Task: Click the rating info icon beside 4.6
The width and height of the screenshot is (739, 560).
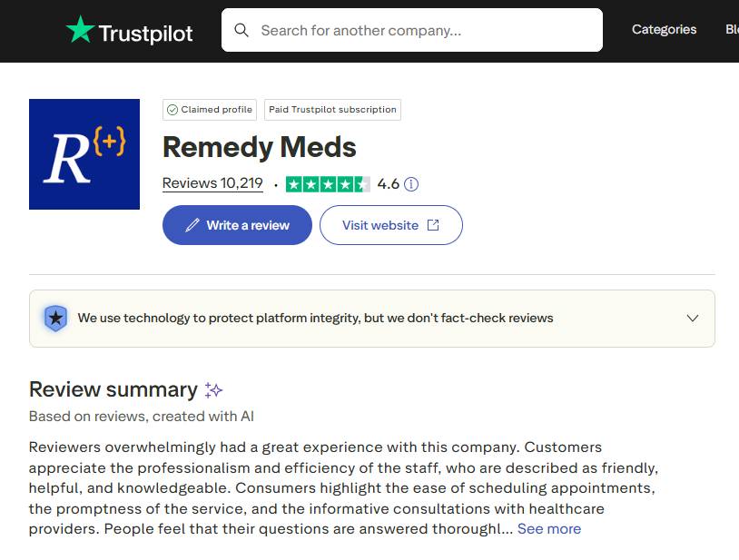Action: (x=411, y=184)
